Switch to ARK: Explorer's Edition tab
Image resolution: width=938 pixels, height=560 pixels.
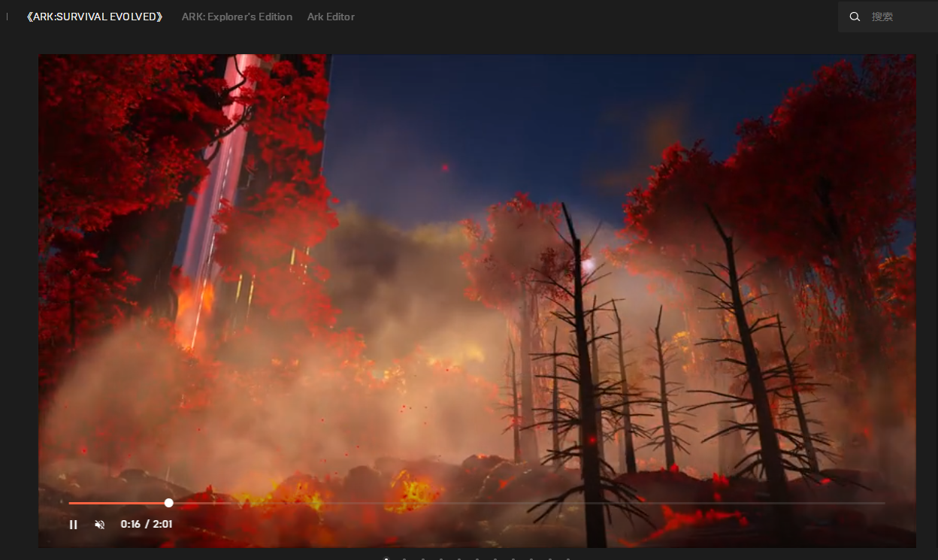237,17
